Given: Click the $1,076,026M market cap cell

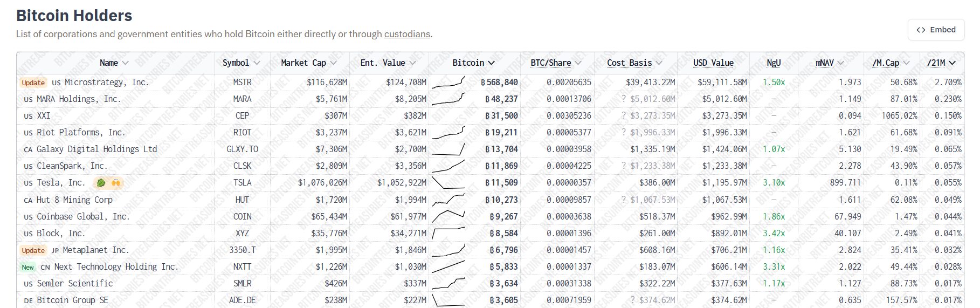Looking at the screenshot, I should pos(322,182).
